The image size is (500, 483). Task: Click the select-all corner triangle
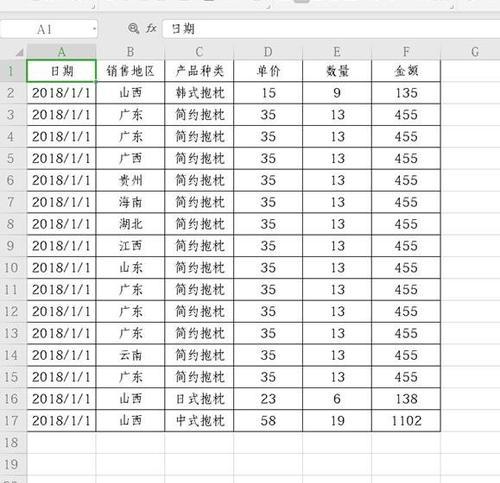coord(19,52)
